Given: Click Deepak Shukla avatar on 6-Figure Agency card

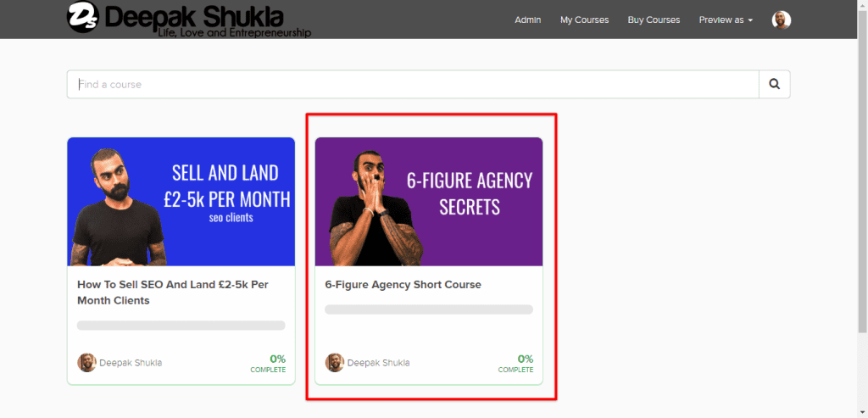Looking at the screenshot, I should coord(334,363).
